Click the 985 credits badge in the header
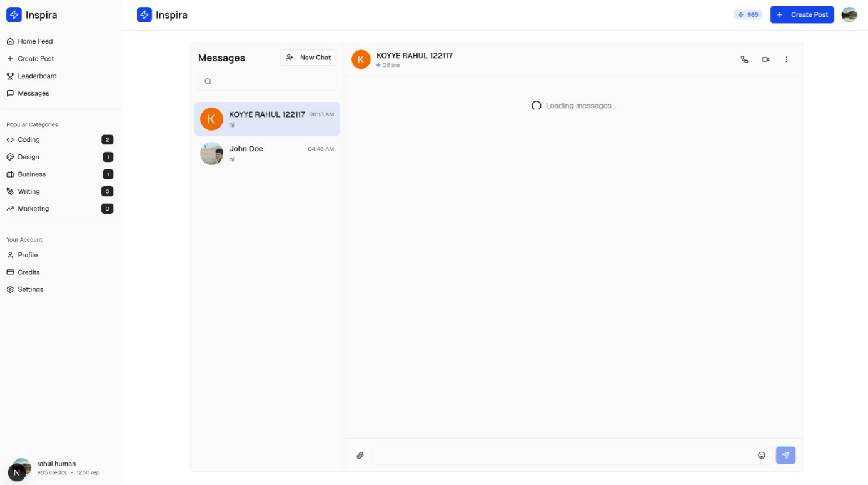Screen dimensions: 868x485 pyautogui.click(x=748, y=15)
